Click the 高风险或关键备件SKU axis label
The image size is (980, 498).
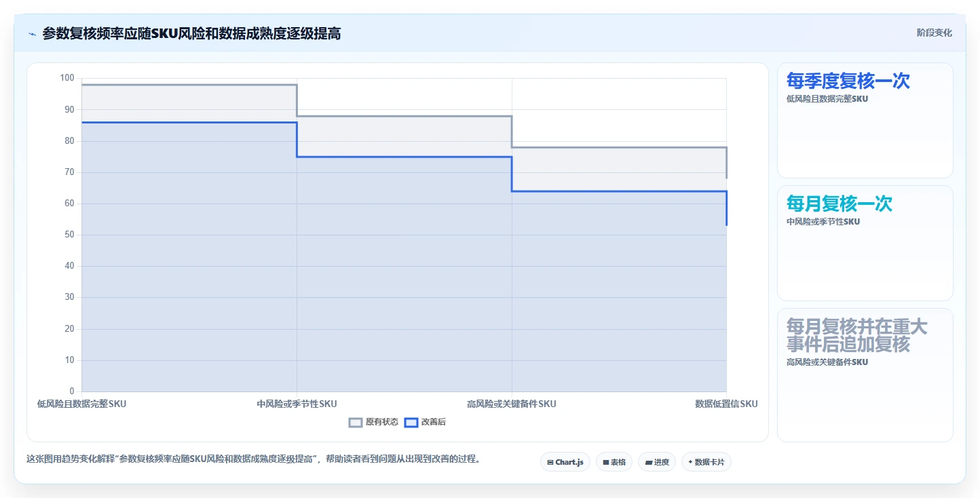pos(512,404)
